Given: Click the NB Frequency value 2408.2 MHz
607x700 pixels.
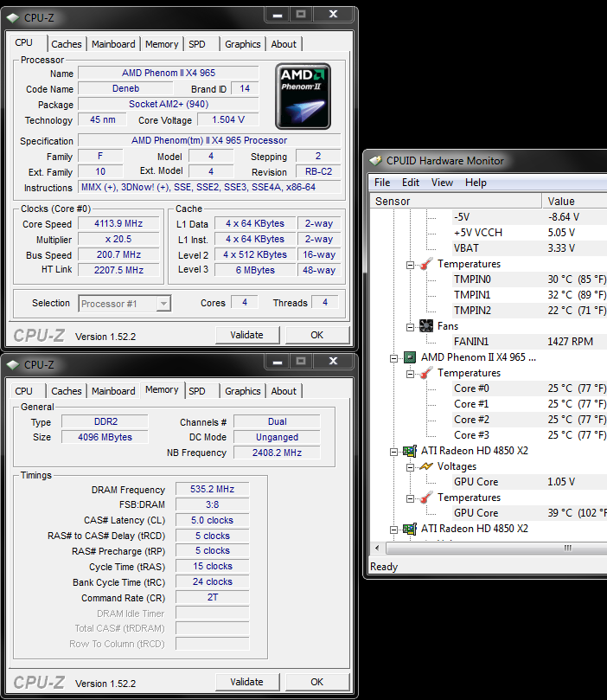Looking at the screenshot, I should pos(277,453).
